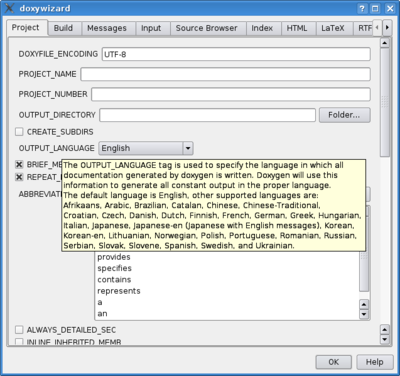
Task: Enable the CREATE_SUBDIRS checkbox
Action: click(x=19, y=132)
